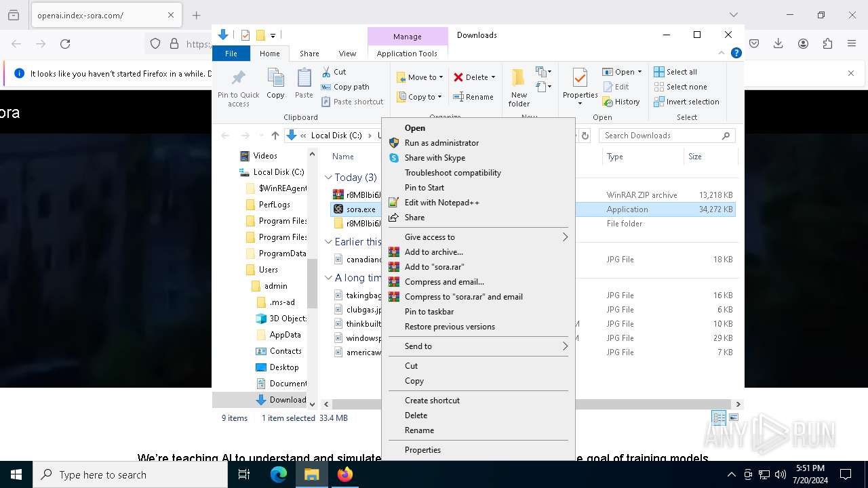
Task: Click the Copy path ribbon button
Action: pyautogui.click(x=346, y=87)
